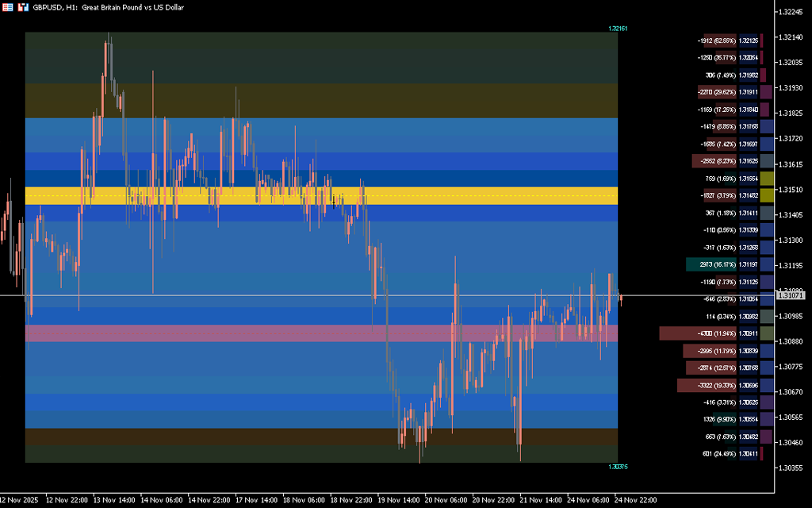Screen dimensions: 812x508
Task: Select the yellow point-of-control price band
Action: point(317,195)
